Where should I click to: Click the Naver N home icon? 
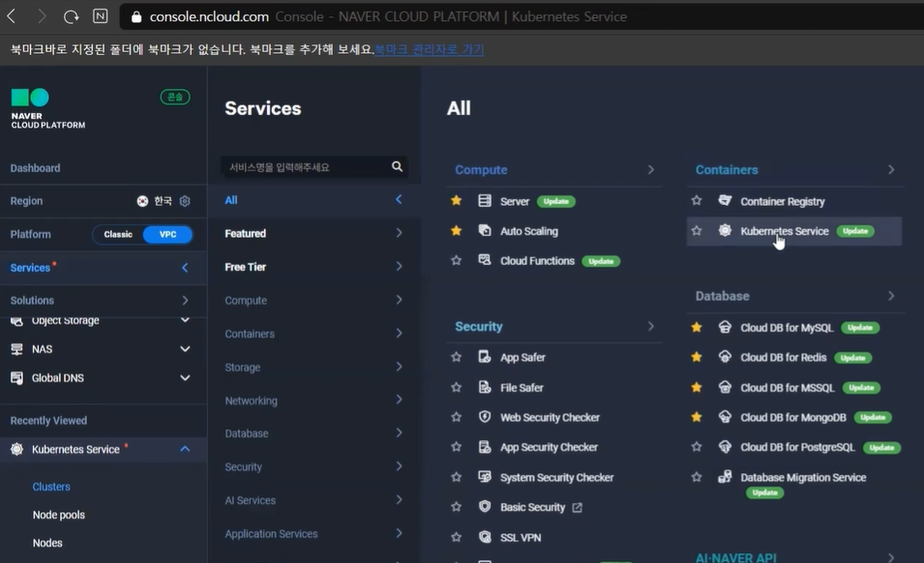point(101,16)
